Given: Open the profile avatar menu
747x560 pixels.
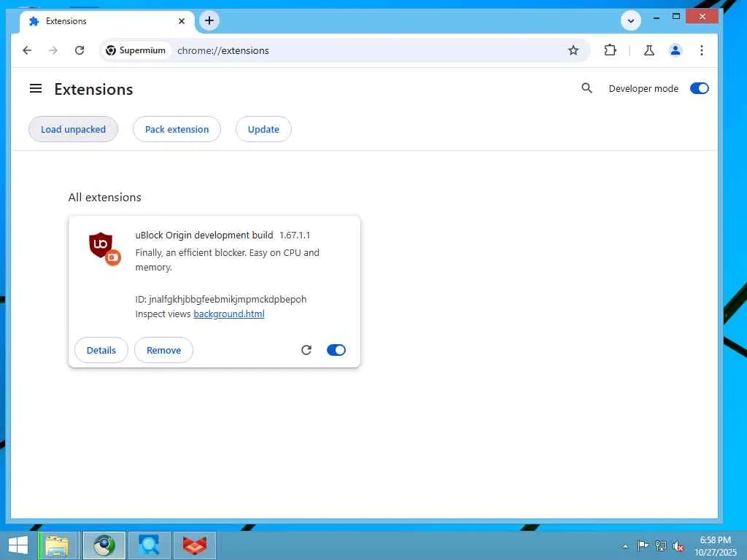Looking at the screenshot, I should [675, 50].
